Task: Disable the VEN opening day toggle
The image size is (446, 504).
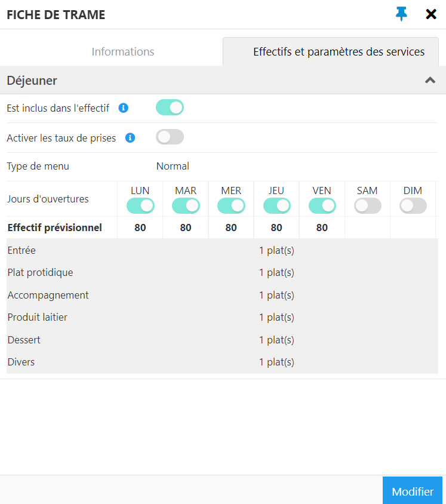Action: [322, 205]
